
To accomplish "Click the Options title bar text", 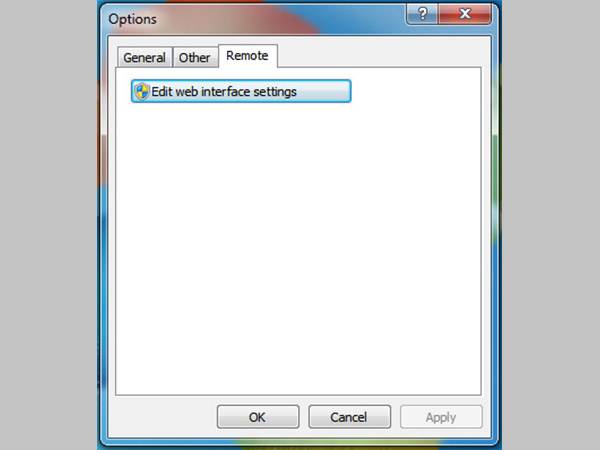I will pyautogui.click(x=132, y=19).
